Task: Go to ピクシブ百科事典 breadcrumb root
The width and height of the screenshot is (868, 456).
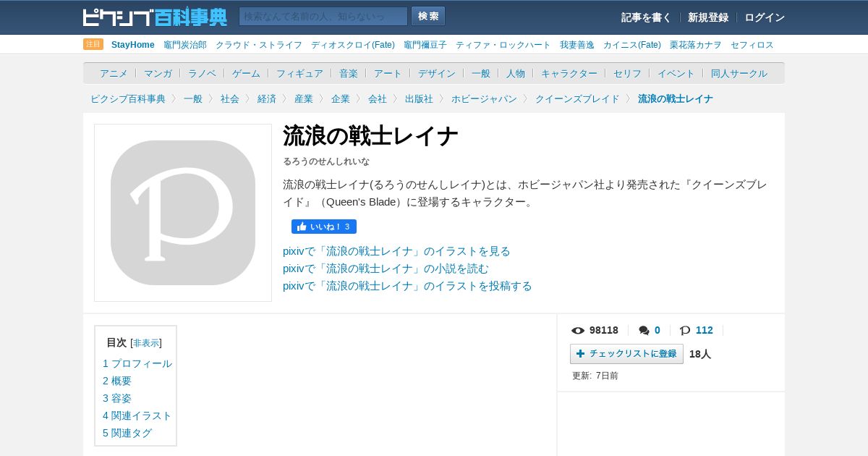Action: [128, 98]
